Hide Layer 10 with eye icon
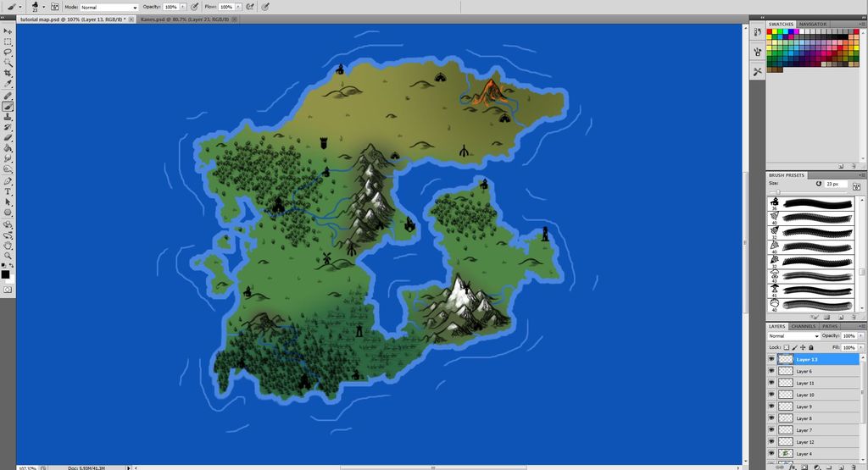This screenshot has height=470, width=868. 771,395
